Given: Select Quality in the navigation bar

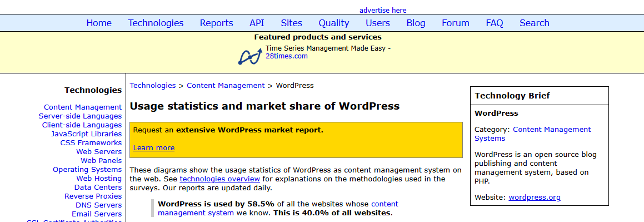Looking at the screenshot, I should (x=334, y=23).
